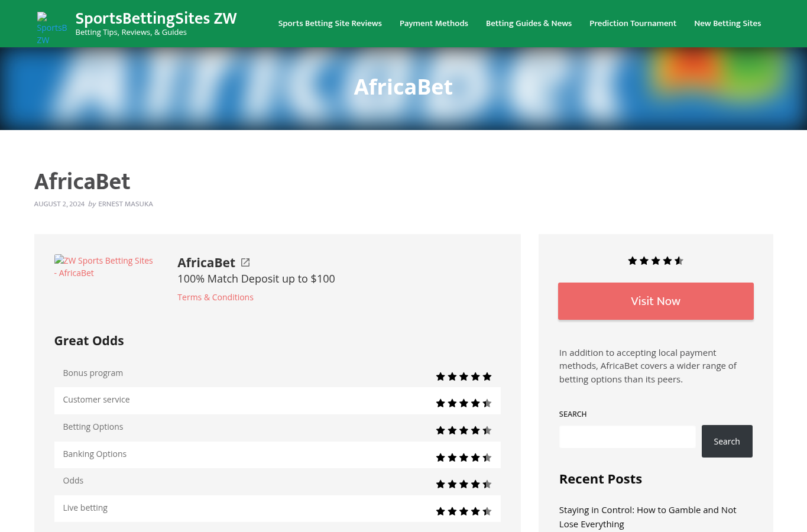807x532 pixels.
Task: Click author name Ernest Masuka
Action: 125,204
